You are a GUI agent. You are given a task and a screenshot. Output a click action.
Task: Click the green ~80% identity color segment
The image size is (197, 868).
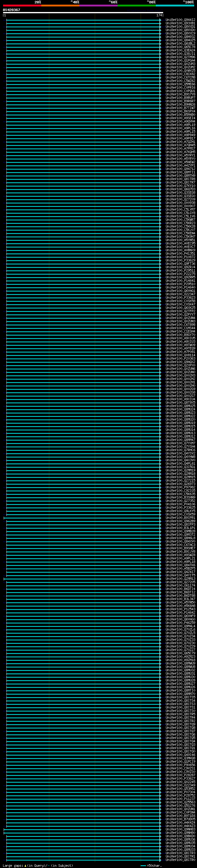pos(137,6)
